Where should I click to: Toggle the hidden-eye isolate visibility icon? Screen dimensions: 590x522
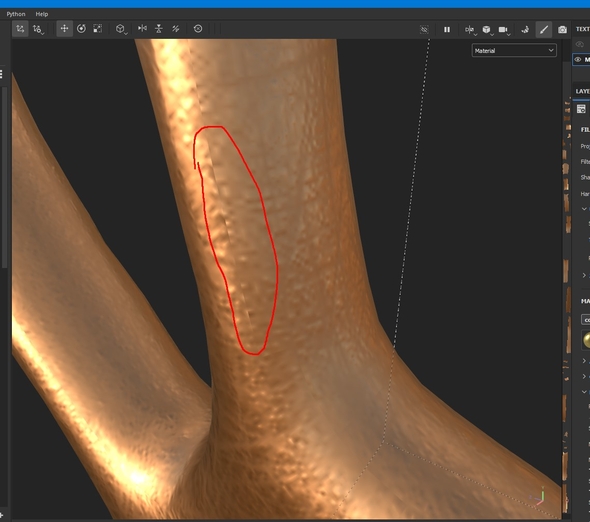click(x=424, y=29)
